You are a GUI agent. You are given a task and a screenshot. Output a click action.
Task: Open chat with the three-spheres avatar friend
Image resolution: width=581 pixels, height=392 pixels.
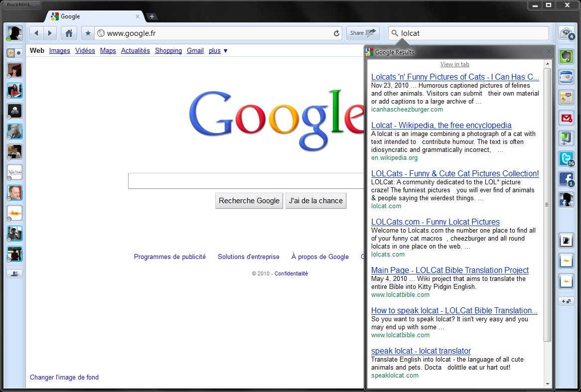coord(15,111)
